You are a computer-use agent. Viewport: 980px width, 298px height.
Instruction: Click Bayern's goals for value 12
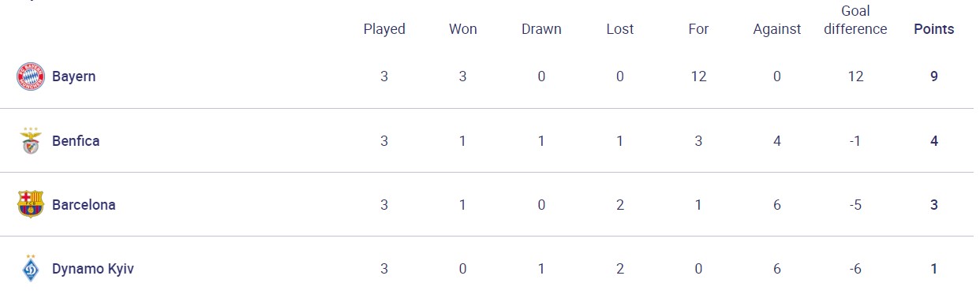698,76
